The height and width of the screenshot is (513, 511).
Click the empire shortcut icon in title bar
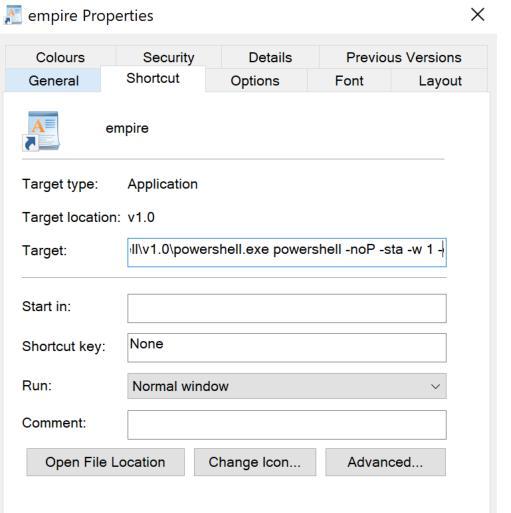[13, 15]
